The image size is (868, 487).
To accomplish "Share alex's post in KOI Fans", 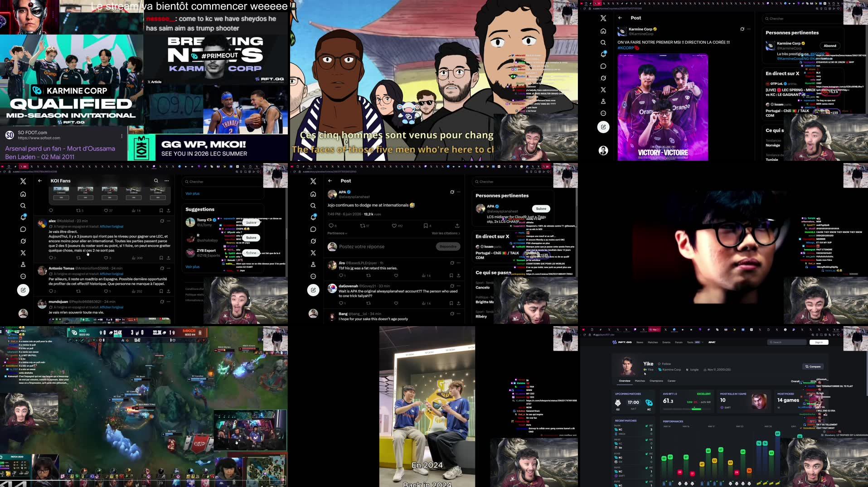I will [x=169, y=258].
